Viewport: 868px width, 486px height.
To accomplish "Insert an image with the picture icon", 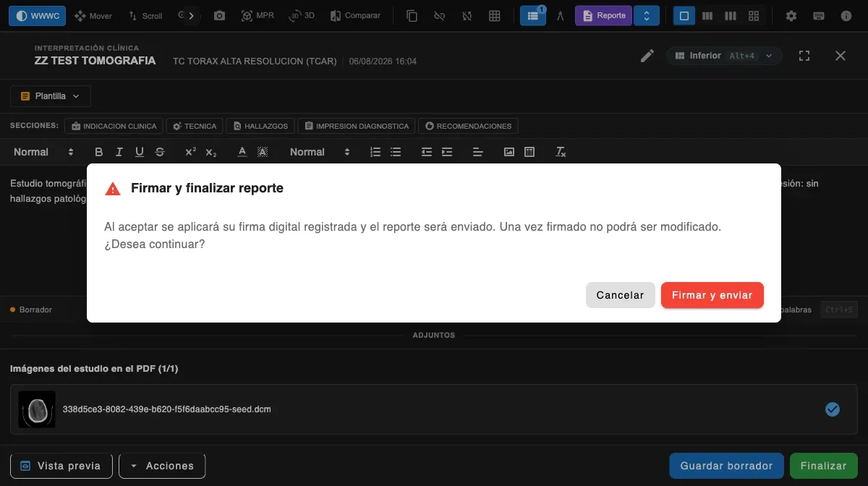I will pyautogui.click(x=509, y=152).
